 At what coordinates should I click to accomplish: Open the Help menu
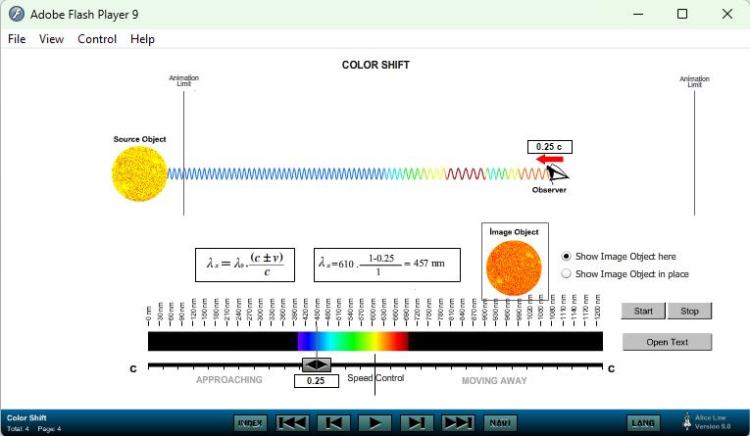142,39
